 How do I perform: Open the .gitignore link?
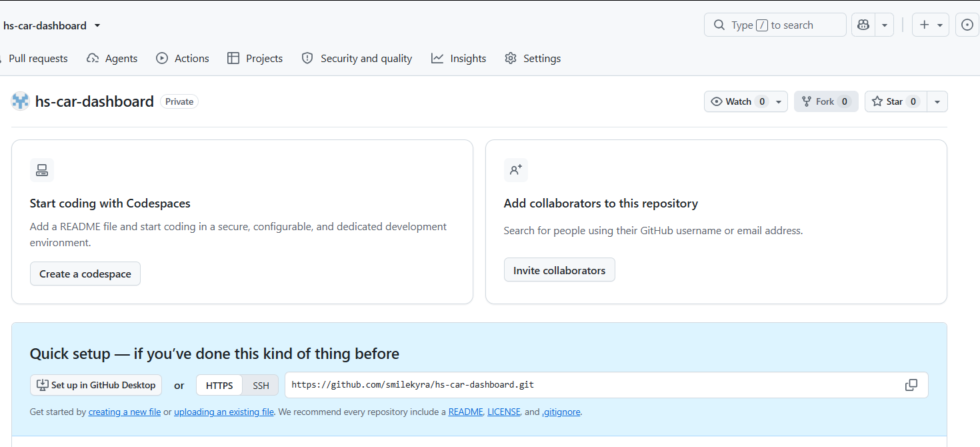[561, 412]
